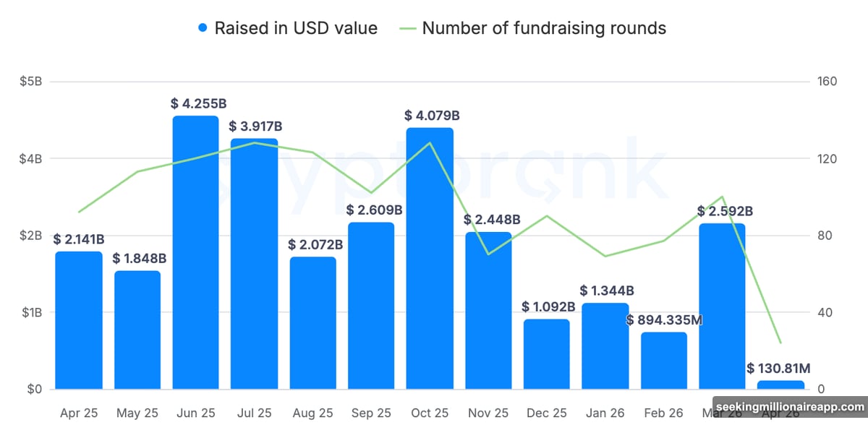868x425 pixels.
Task: Click the Apr 25 bar
Action: pos(79,320)
